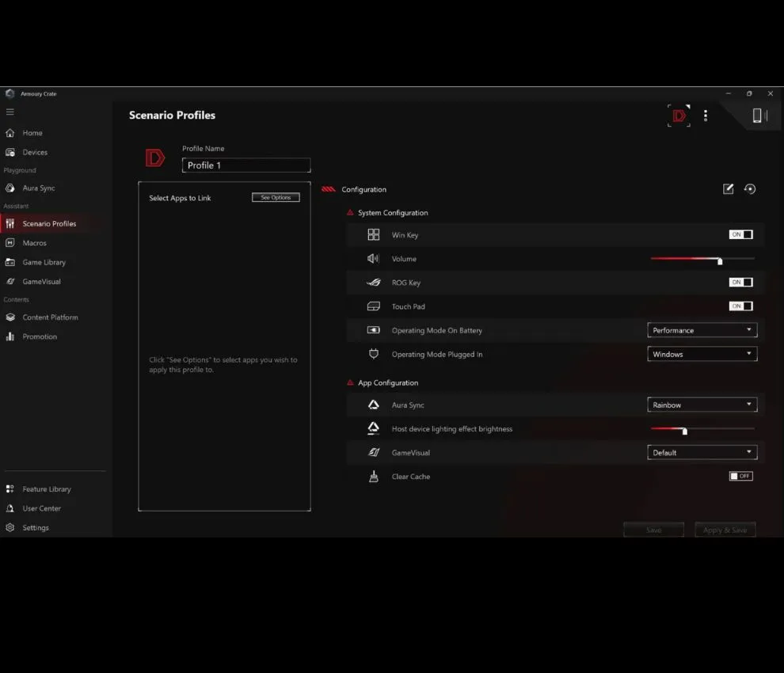Image resolution: width=784 pixels, height=673 pixels.
Task: Open the GameVisual Default dropdown
Action: [702, 453]
